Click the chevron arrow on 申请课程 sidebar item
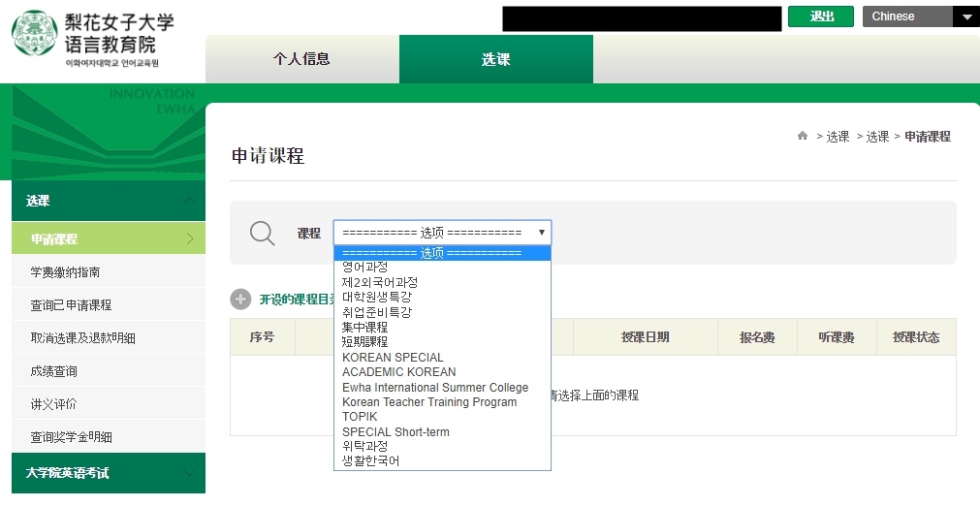The width and height of the screenshot is (980, 506). [x=190, y=238]
